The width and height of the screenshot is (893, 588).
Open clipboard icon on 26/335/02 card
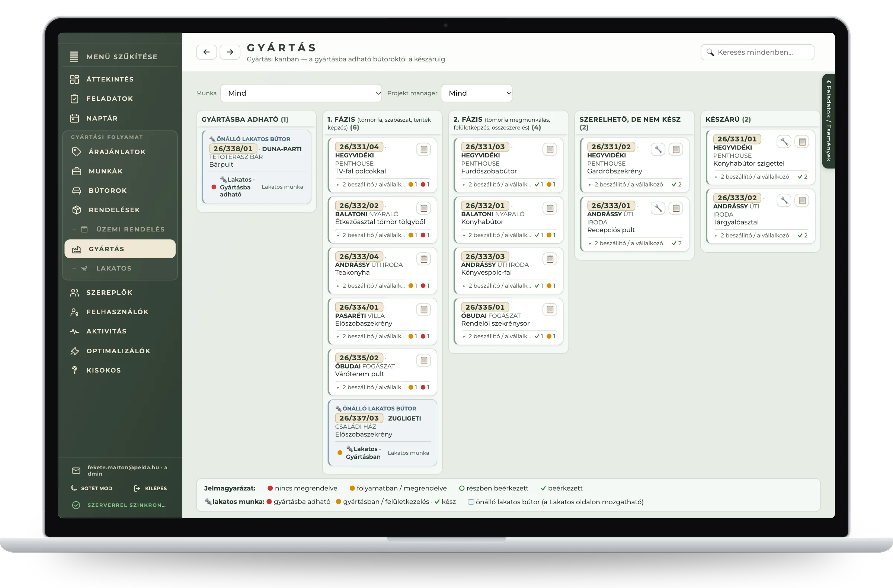coord(423,361)
